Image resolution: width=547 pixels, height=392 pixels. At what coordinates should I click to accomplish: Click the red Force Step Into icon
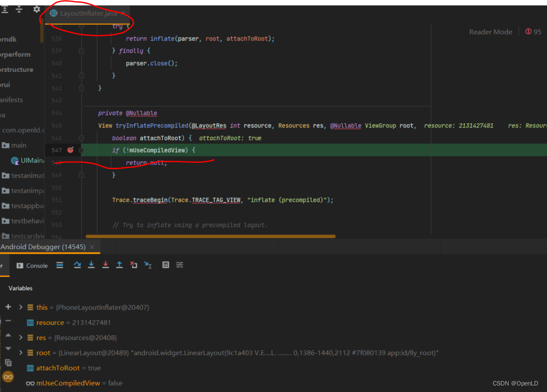[x=106, y=265]
